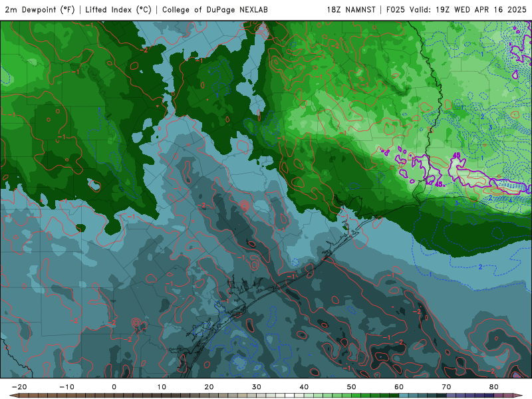Click the '0' color scale label

114,387
